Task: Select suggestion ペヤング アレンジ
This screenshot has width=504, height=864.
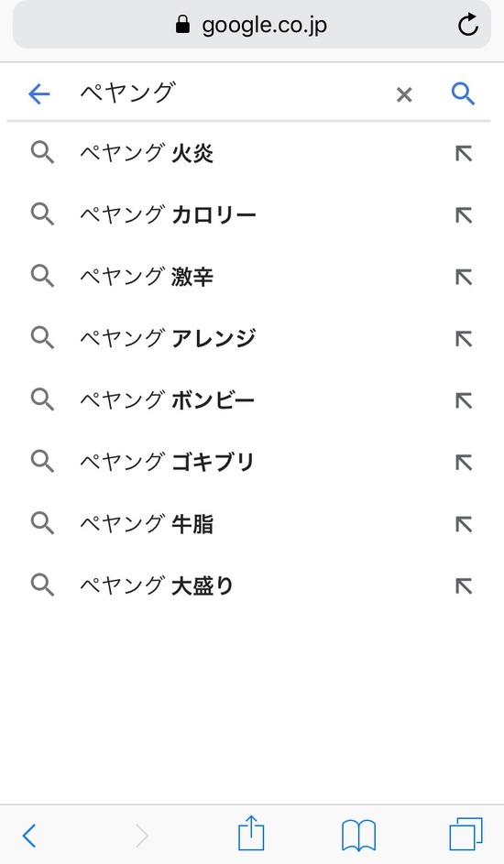Action: coord(252,338)
